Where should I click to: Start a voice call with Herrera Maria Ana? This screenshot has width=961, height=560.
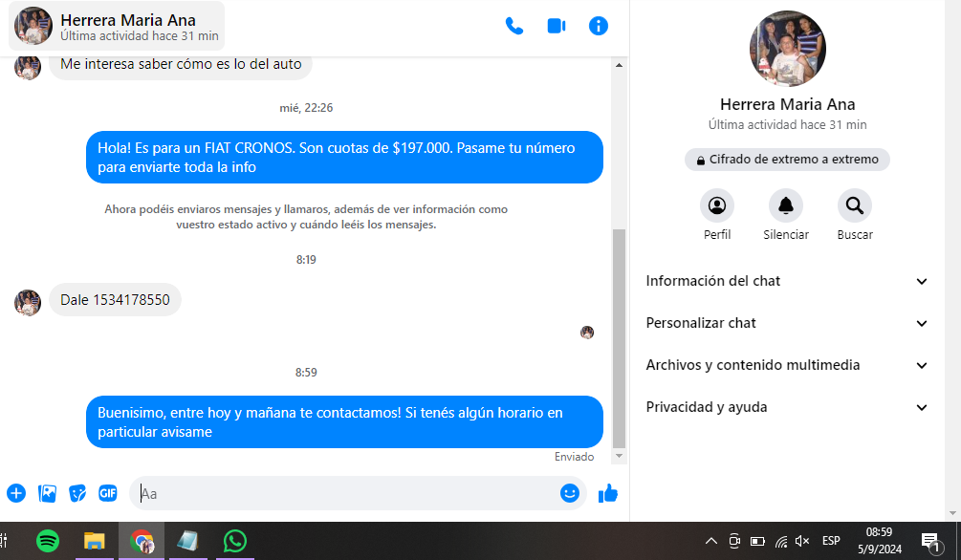(x=514, y=26)
